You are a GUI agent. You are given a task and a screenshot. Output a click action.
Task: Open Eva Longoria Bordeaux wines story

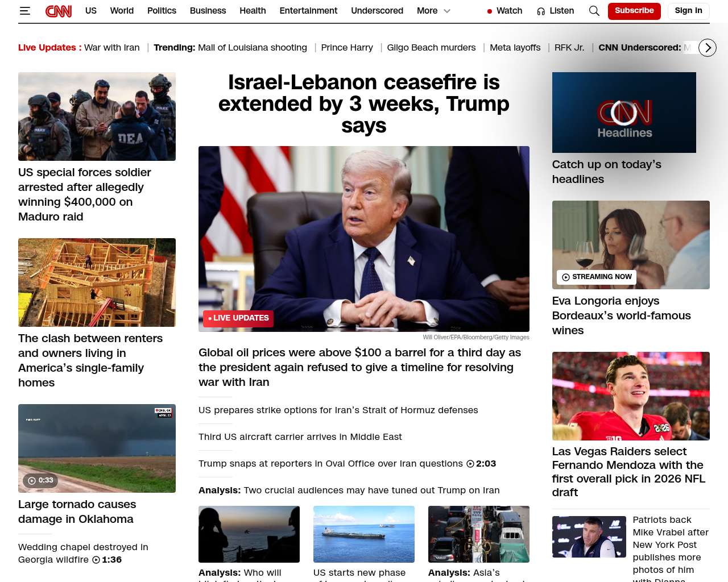(x=622, y=315)
